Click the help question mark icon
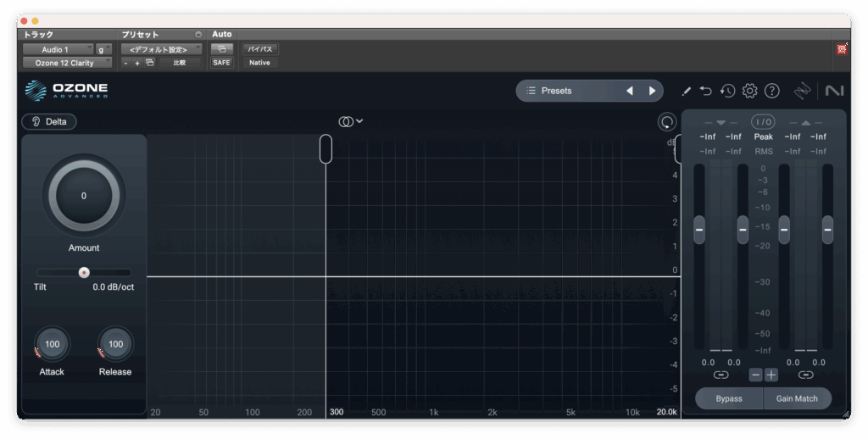 coord(771,91)
